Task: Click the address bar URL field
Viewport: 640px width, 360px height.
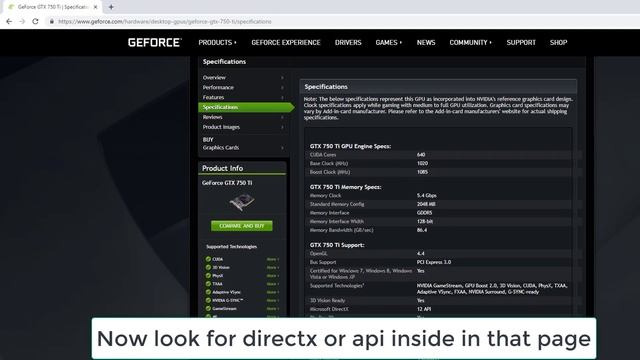Action: point(164,22)
